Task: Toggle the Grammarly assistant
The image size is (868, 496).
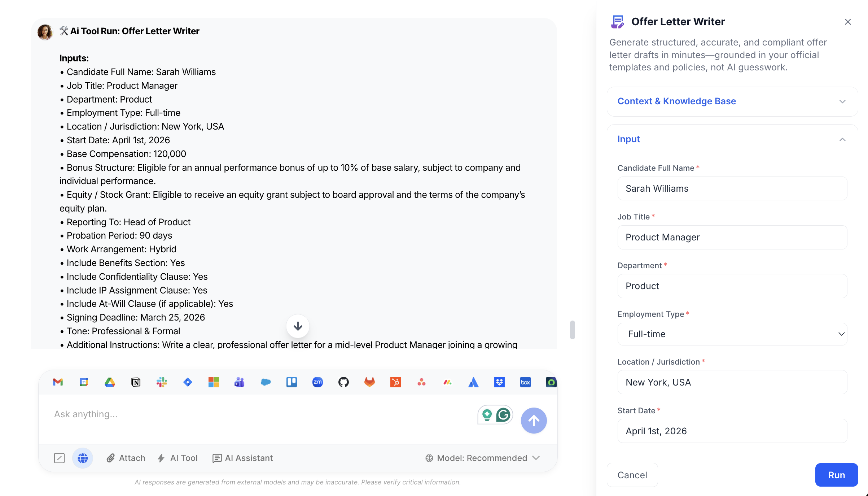Action: pyautogui.click(x=504, y=415)
